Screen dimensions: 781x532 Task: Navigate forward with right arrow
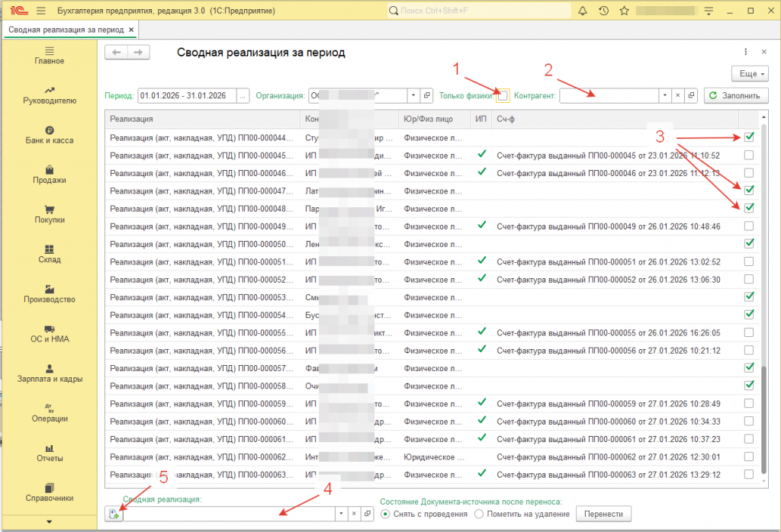click(x=139, y=53)
